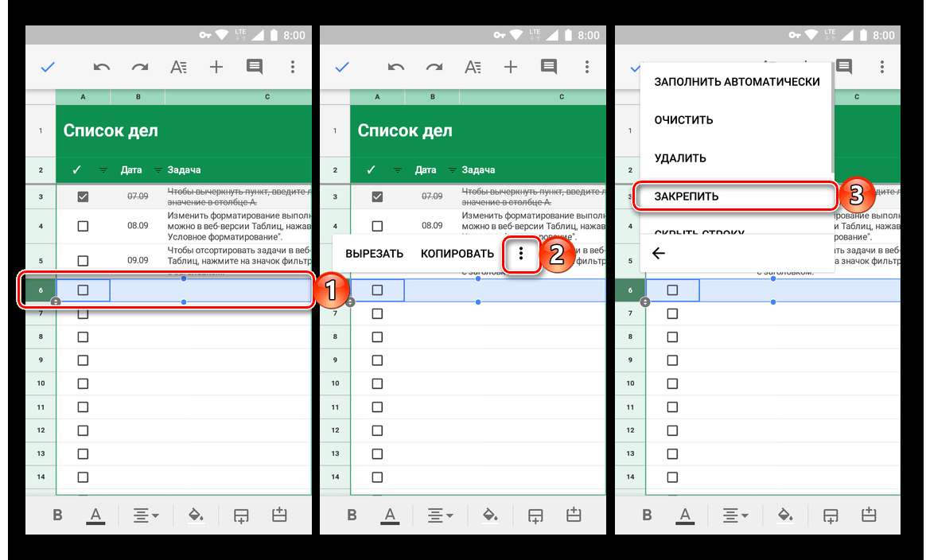Open the insert plus menu on middle phone

[510, 68]
